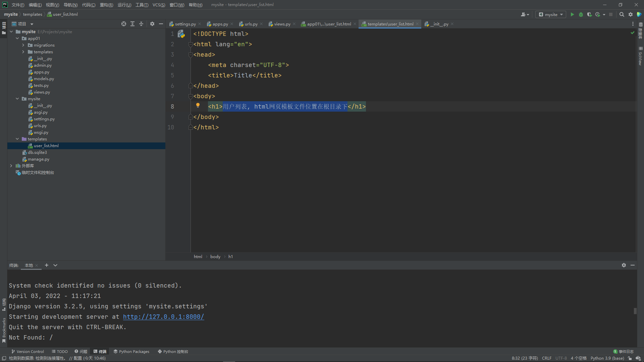Select manage.py in the project tree

(38, 159)
